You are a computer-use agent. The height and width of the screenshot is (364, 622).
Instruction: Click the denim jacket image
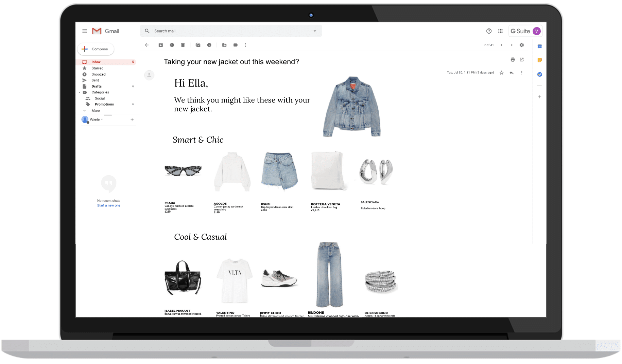click(x=352, y=107)
